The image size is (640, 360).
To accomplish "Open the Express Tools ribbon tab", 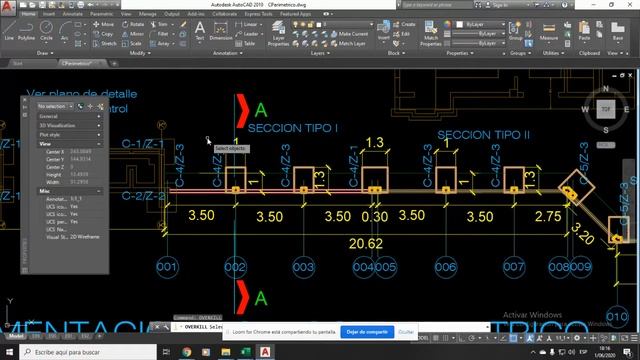I will (258, 14).
